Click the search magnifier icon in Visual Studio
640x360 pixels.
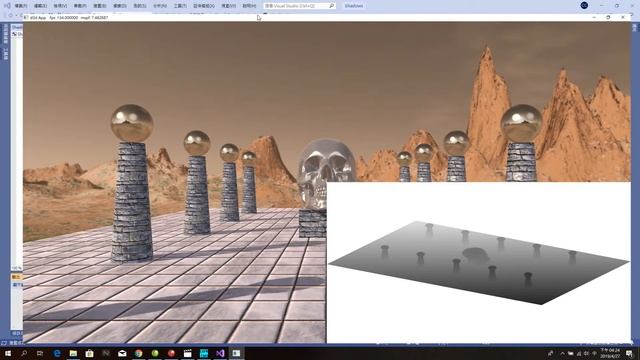point(331,6)
